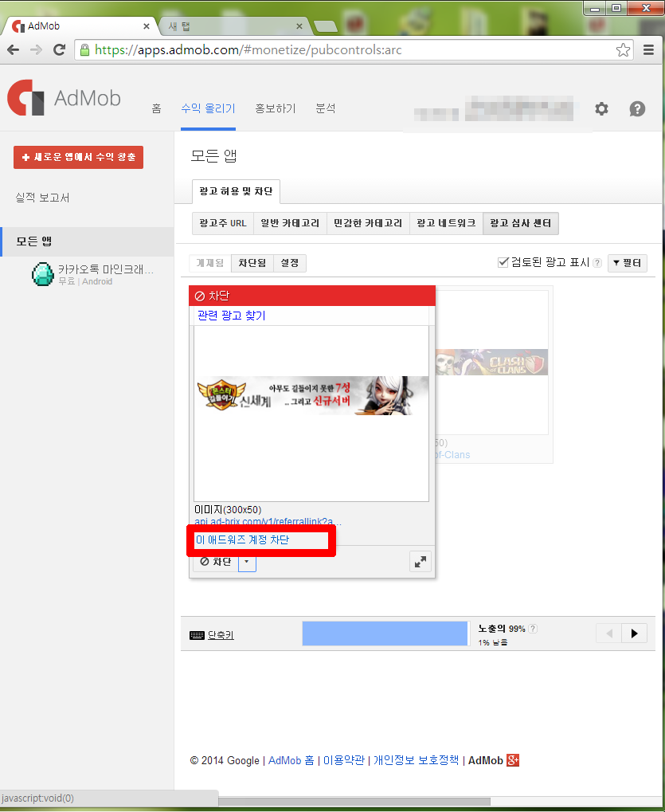Viewport: 665px width, 812px height.
Task: Click the 1% 남음 text
Action: 493,642
